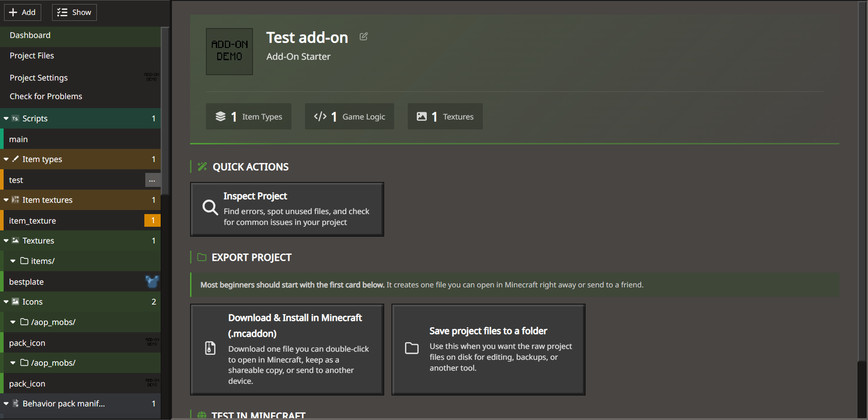Open the bestplate texture
Image resolution: width=868 pixels, height=420 pixels.
tap(81, 282)
